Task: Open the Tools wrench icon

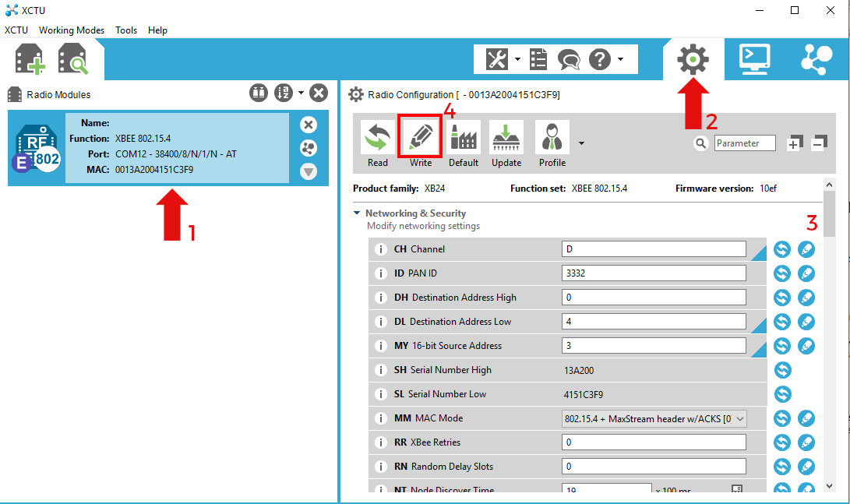Action: pos(496,59)
